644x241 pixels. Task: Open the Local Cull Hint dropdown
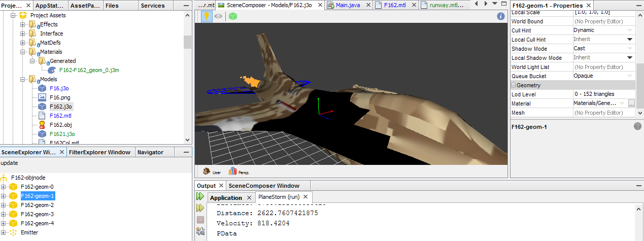(x=630, y=39)
